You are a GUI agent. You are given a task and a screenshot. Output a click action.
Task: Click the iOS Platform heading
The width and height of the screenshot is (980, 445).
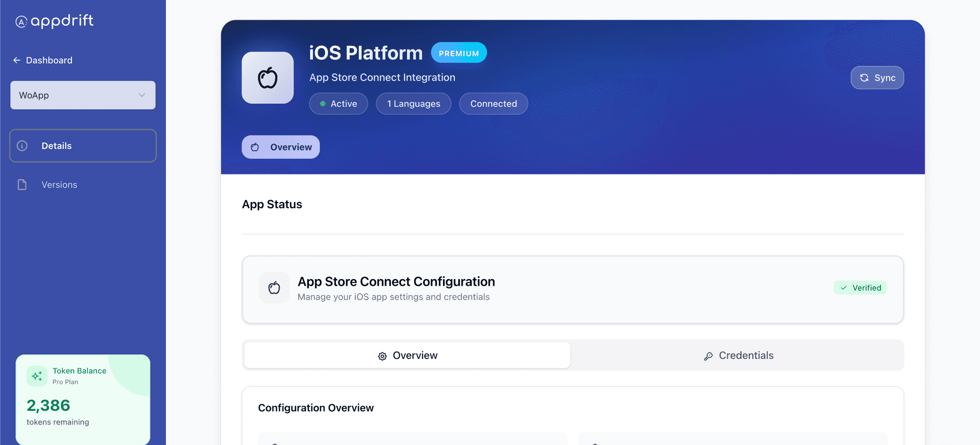click(x=366, y=53)
